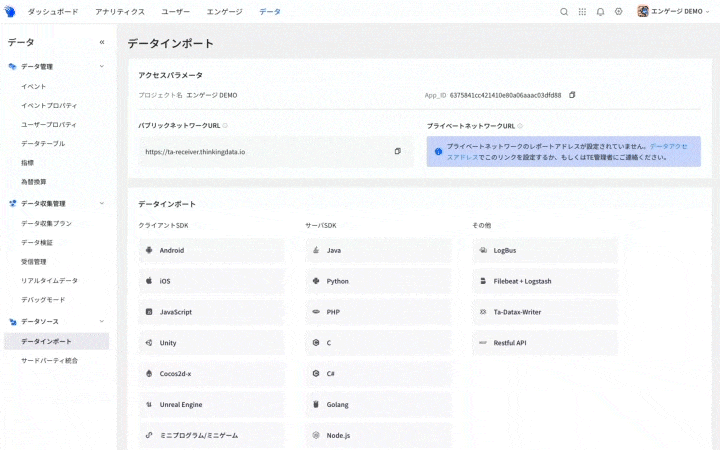Collapse the データソース section

click(x=101, y=321)
